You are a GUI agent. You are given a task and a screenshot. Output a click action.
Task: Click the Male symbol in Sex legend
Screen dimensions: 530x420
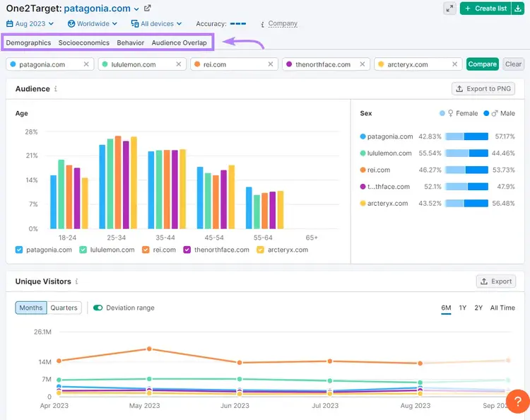pyautogui.click(x=495, y=113)
